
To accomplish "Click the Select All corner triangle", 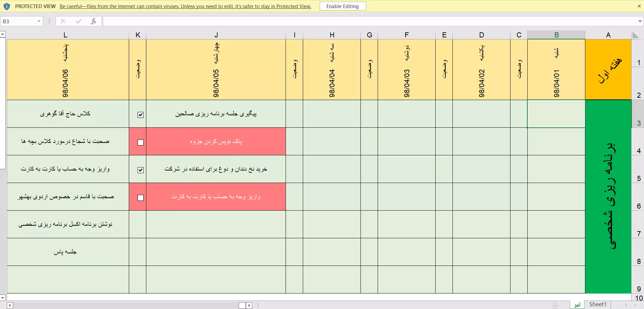I will [x=636, y=35].
